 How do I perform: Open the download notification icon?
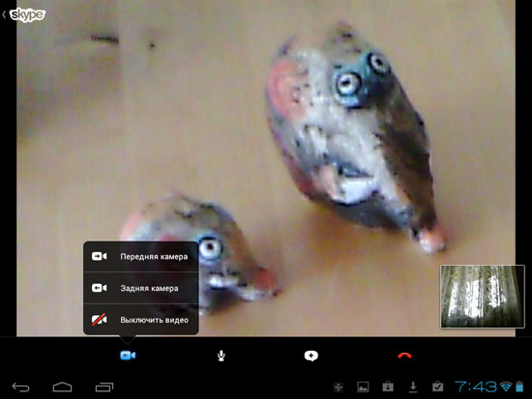[413, 386]
